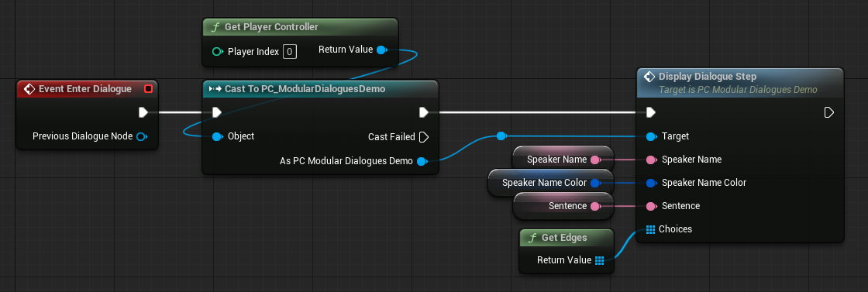
Task: Select the Get Edges node title
Action: coord(564,238)
